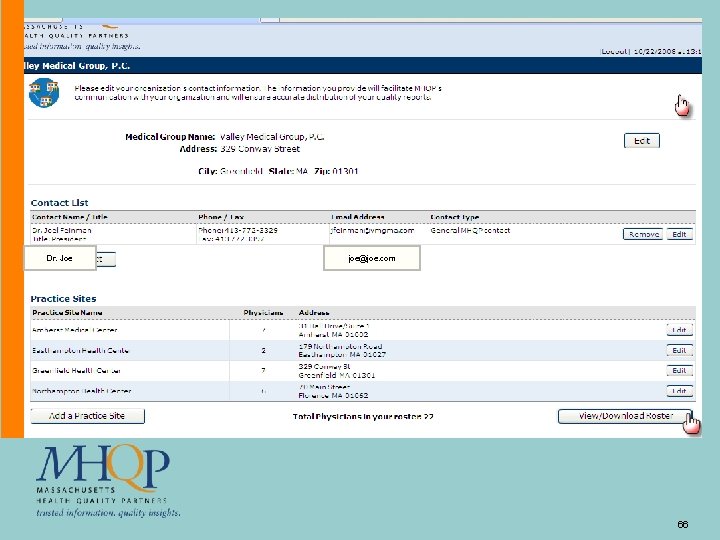Click Add a Practice Site button
Viewport: 720px width, 540px height.
click(87, 416)
